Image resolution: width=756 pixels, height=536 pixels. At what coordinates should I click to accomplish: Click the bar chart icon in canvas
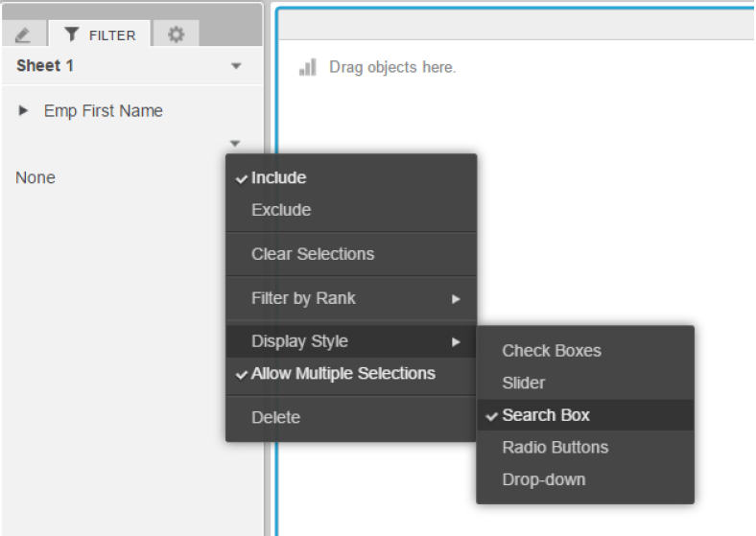point(308,68)
